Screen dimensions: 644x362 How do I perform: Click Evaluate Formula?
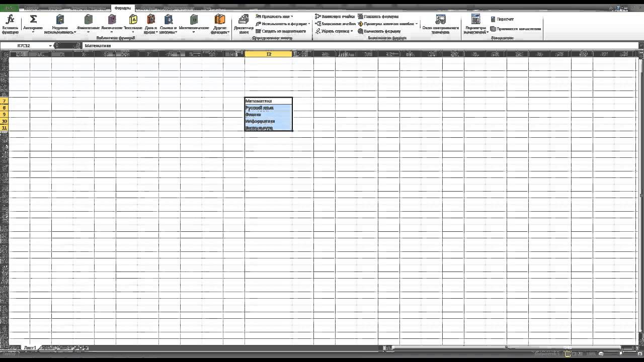click(x=379, y=31)
